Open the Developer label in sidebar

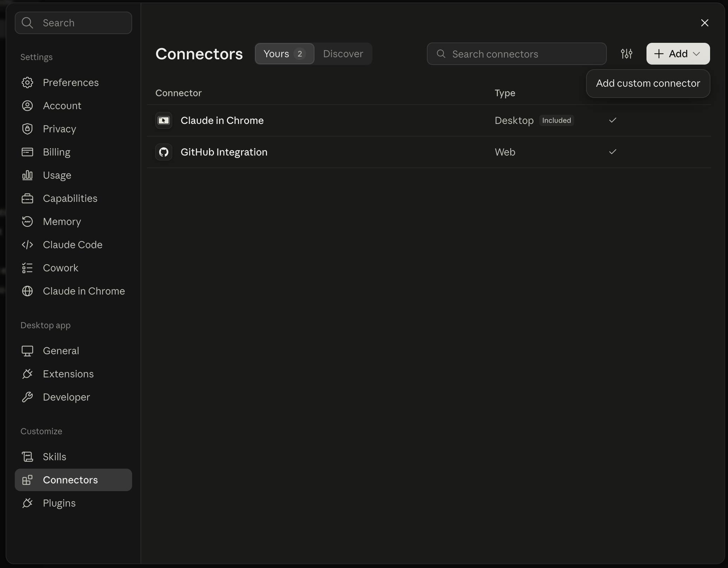66,397
